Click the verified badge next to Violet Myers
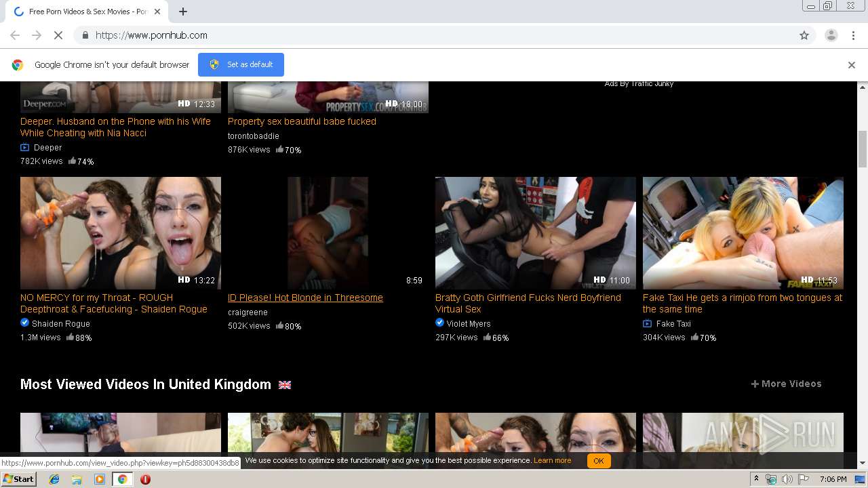The height and width of the screenshot is (488, 868). (439, 323)
